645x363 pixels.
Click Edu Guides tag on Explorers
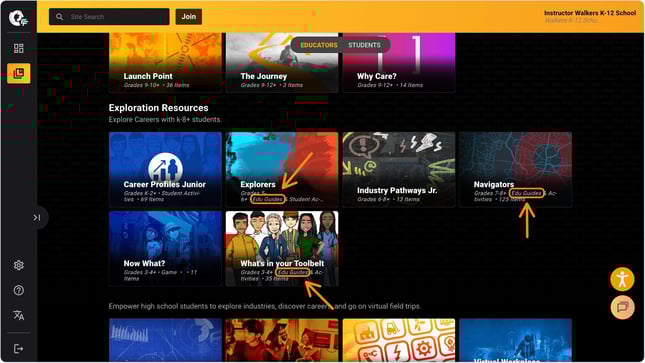(x=267, y=199)
